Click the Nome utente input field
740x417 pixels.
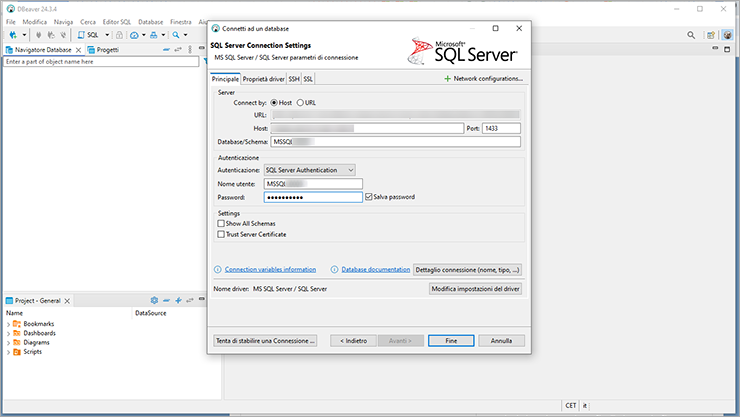point(313,183)
